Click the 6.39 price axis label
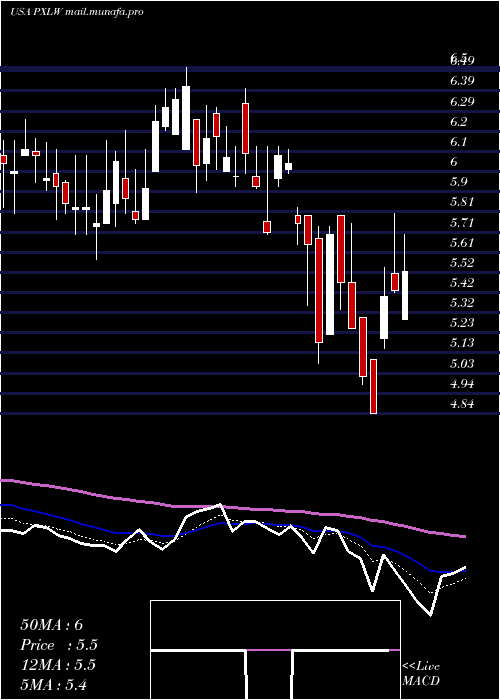Screen dimensions: 500x700 (x=462, y=81)
